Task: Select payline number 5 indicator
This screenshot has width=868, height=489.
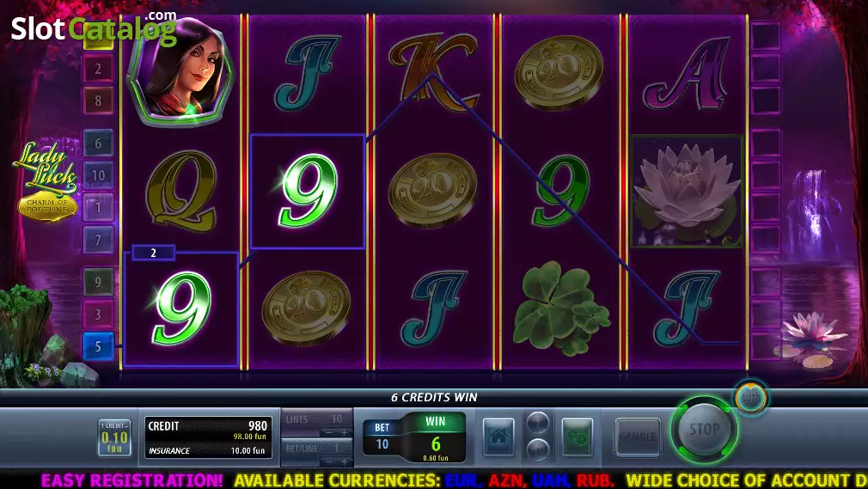Action: pos(98,346)
